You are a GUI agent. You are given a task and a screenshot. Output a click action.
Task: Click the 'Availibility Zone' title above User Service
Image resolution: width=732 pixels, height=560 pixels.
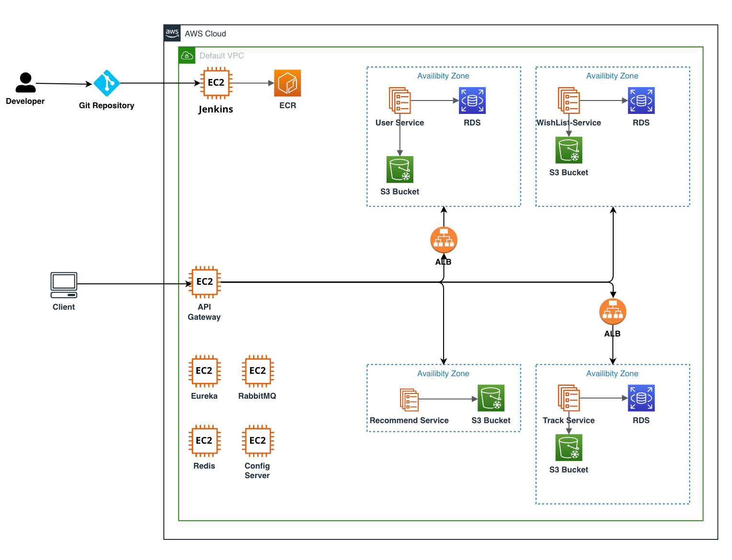443,76
